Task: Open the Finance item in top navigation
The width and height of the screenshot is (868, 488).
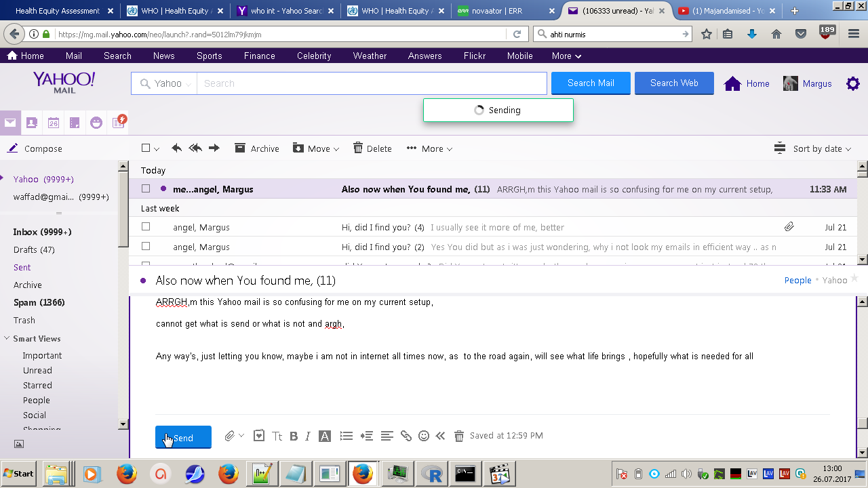Action: click(x=259, y=56)
